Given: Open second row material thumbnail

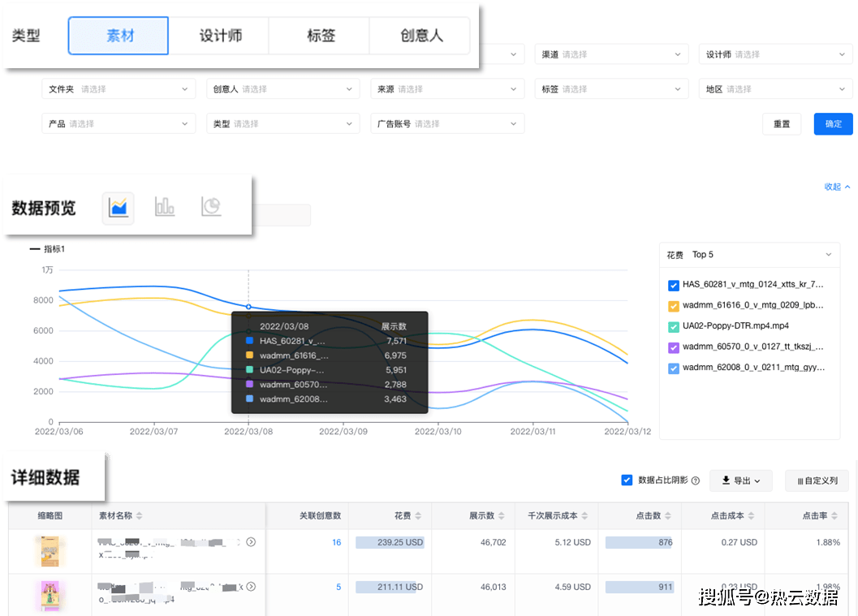Looking at the screenshot, I should click(50, 595).
